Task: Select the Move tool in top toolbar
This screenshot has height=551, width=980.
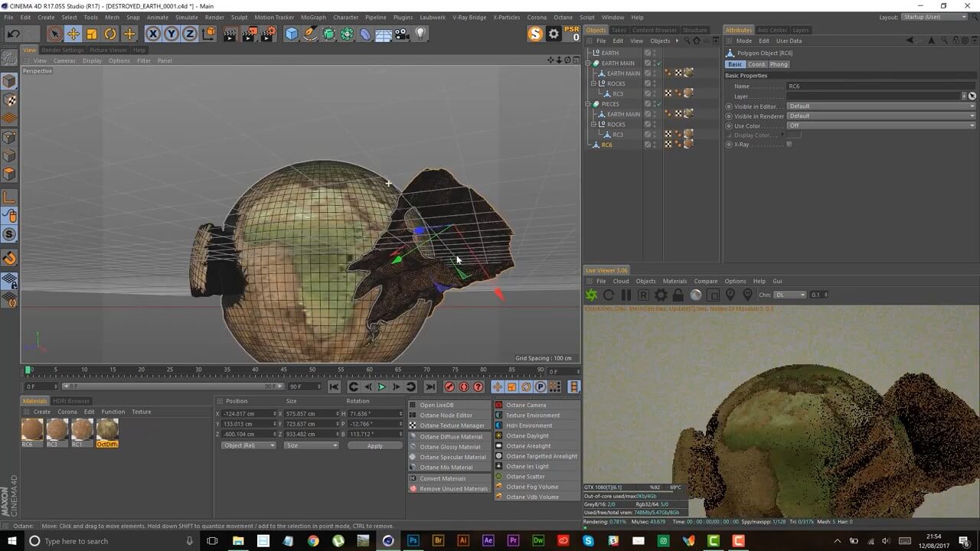Action: 73,34
